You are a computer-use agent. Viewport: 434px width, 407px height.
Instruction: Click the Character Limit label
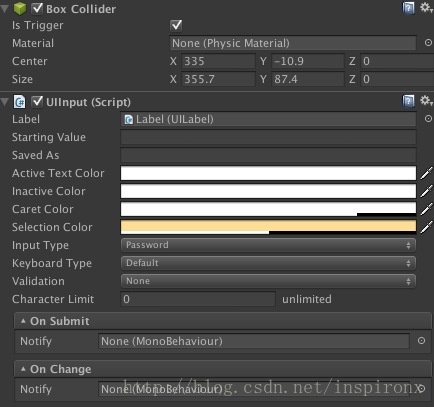coord(53,299)
